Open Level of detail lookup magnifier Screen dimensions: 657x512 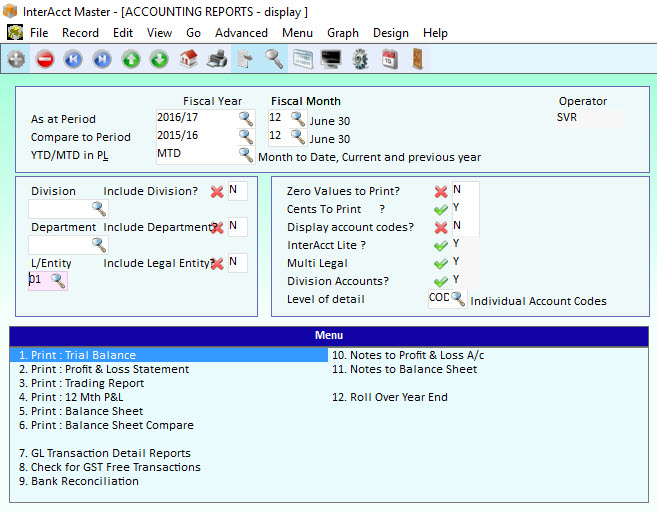pyautogui.click(x=458, y=299)
